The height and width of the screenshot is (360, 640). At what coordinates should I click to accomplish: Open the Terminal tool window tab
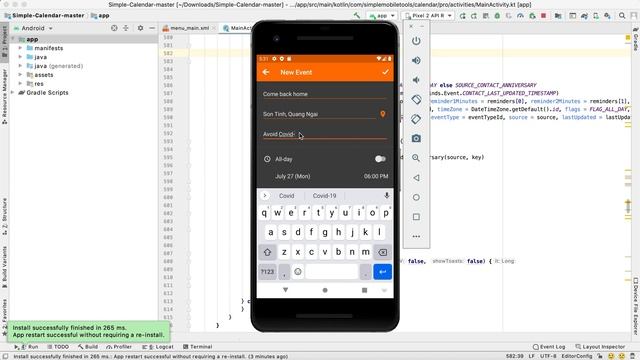(198, 347)
